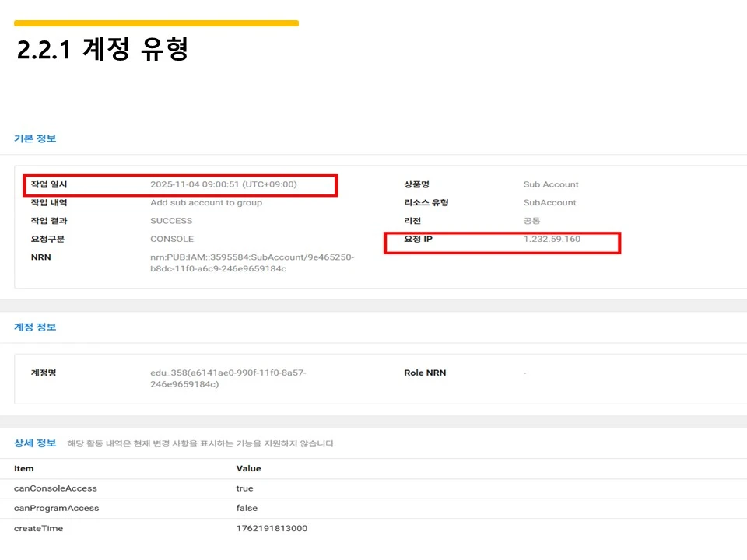The height and width of the screenshot is (560, 747).
Task: Select the 상품명 Sub Account entry
Action: click(551, 184)
